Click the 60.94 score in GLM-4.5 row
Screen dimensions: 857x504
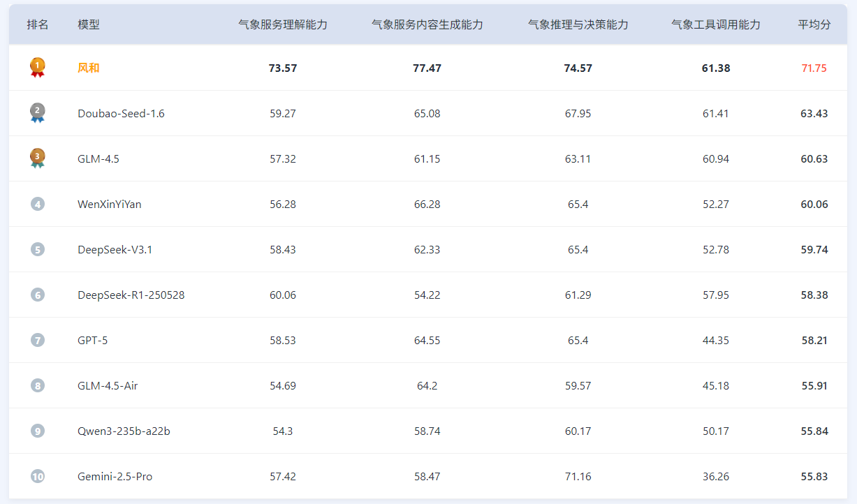716,158
